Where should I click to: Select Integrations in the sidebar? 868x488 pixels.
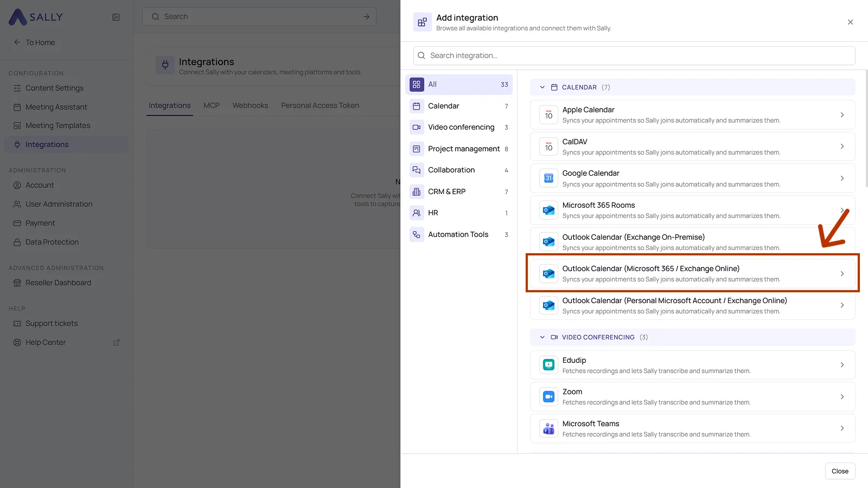point(66,144)
